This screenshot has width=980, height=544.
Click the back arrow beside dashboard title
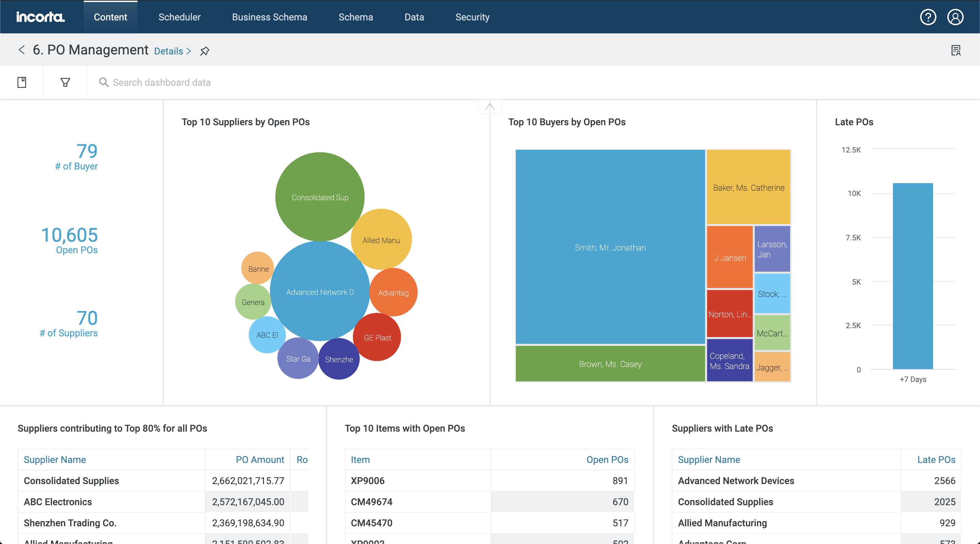(22, 50)
